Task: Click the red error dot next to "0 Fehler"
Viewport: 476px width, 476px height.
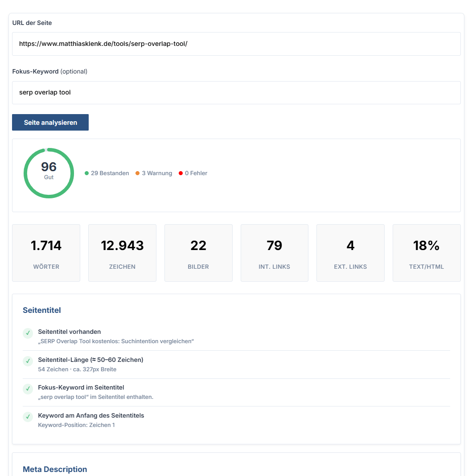Action: pos(181,173)
